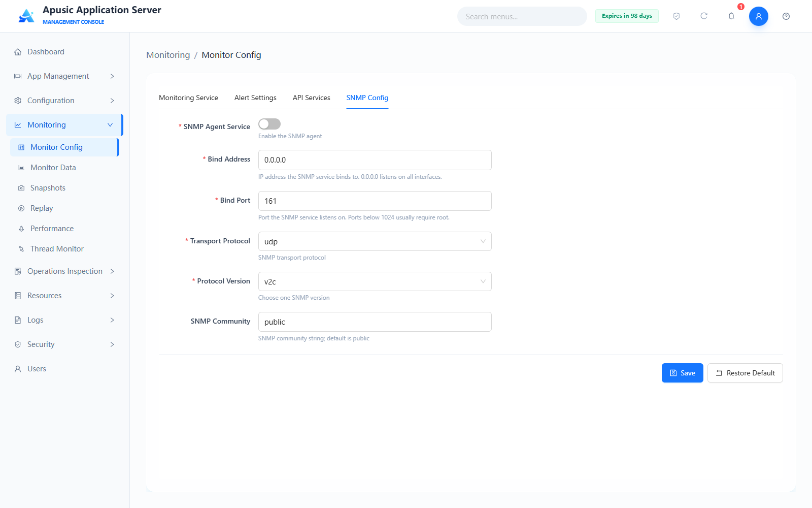Viewport: 812px width, 508px height.
Task: Switch to the API Services tab
Action: click(312, 98)
